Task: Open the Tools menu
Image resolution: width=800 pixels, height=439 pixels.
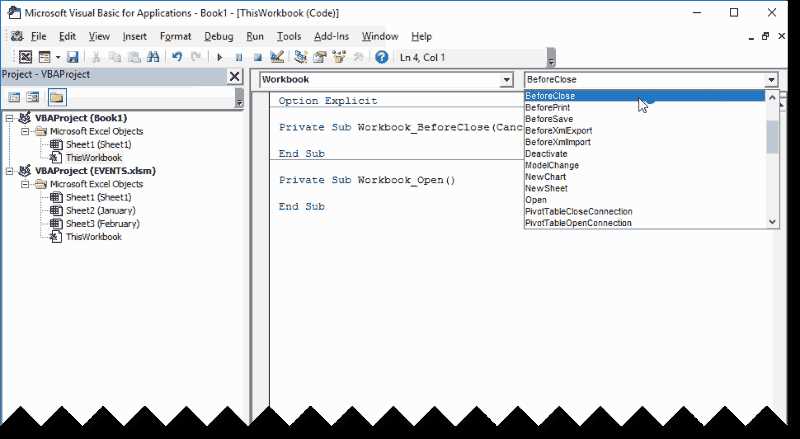Action: (289, 36)
